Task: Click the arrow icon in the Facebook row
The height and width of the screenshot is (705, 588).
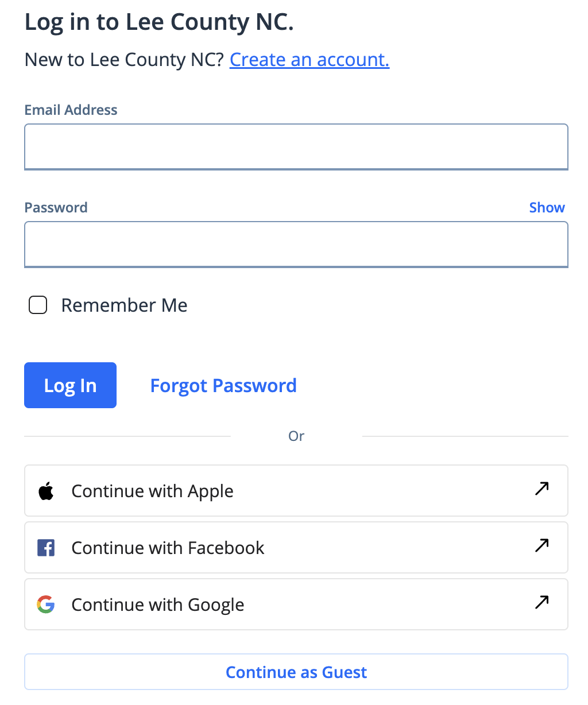Action: pos(541,545)
